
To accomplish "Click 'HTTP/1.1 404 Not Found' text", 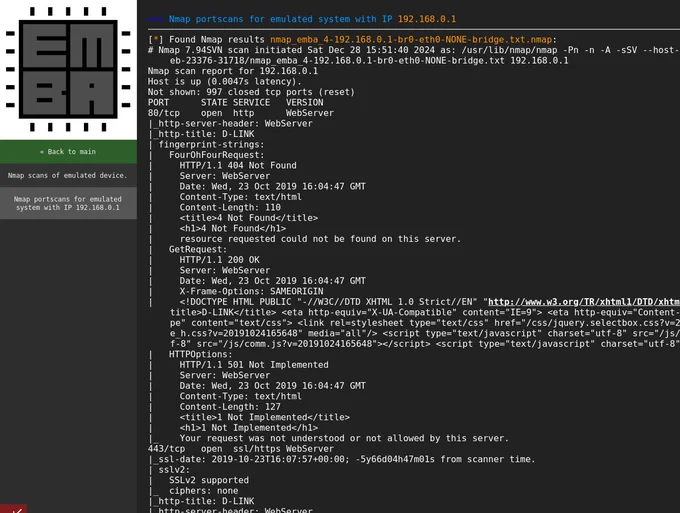I will click(x=238, y=165).
